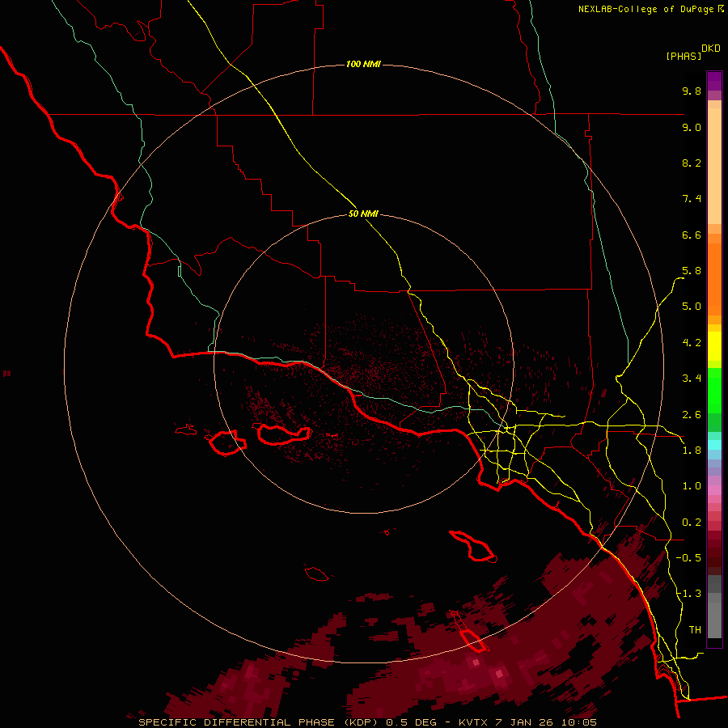
Task: Click the 0.2 color scale value
Action: coord(692,523)
